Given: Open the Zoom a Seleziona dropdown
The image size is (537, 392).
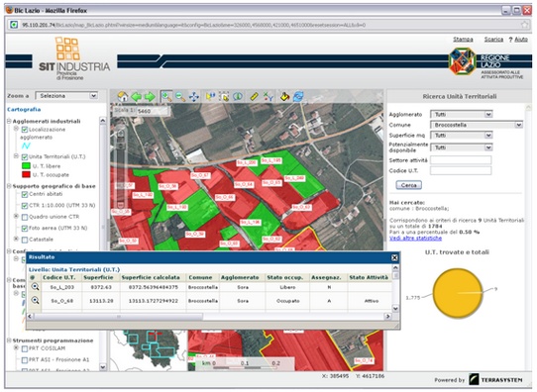Looking at the screenshot, I should click(66, 96).
